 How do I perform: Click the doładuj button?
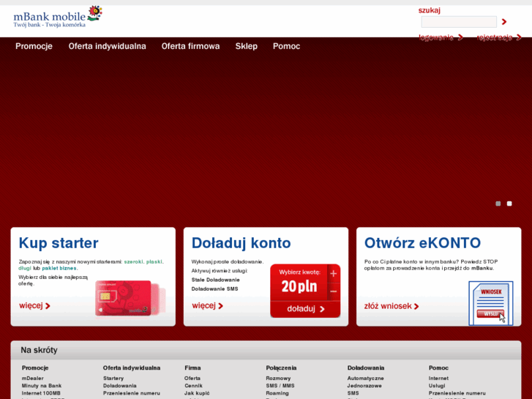(x=305, y=309)
